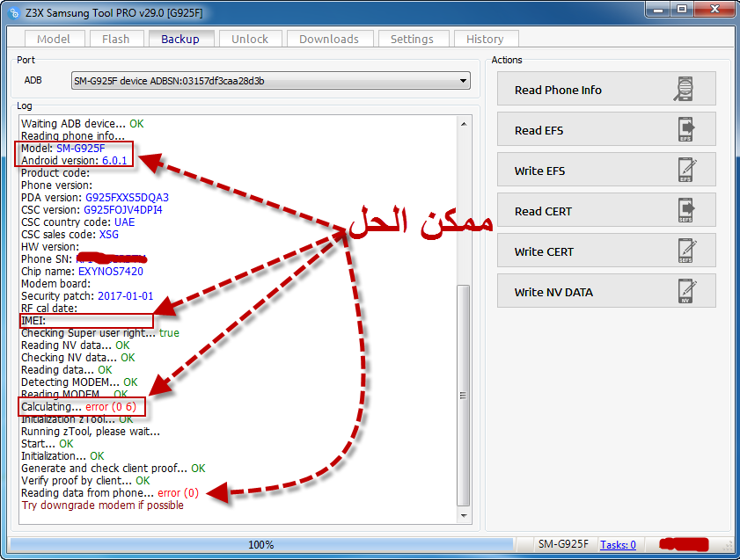This screenshot has height=560, width=740.
Task: Click the Read CERT export icon
Action: [686, 210]
